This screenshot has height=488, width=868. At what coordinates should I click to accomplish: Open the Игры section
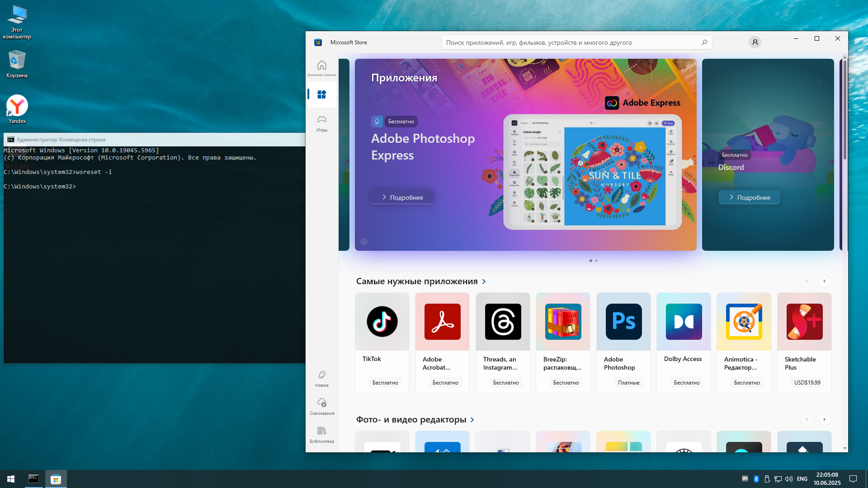(x=321, y=123)
